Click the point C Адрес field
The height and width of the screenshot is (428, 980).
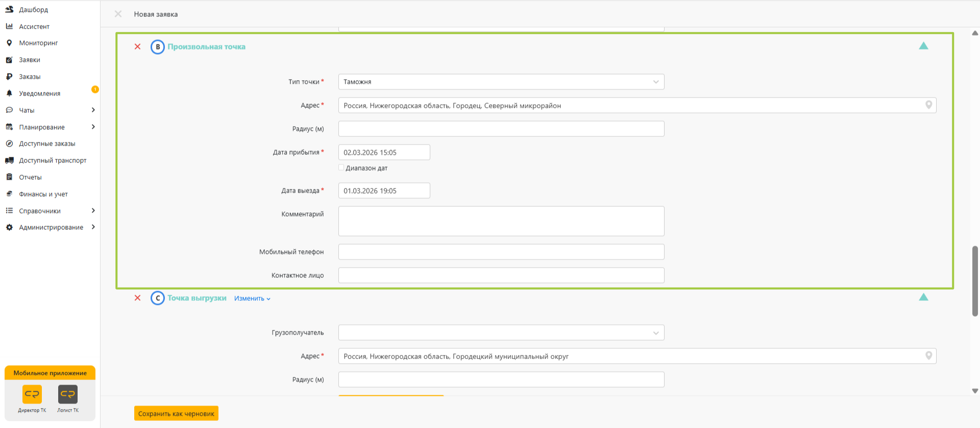[x=637, y=356]
